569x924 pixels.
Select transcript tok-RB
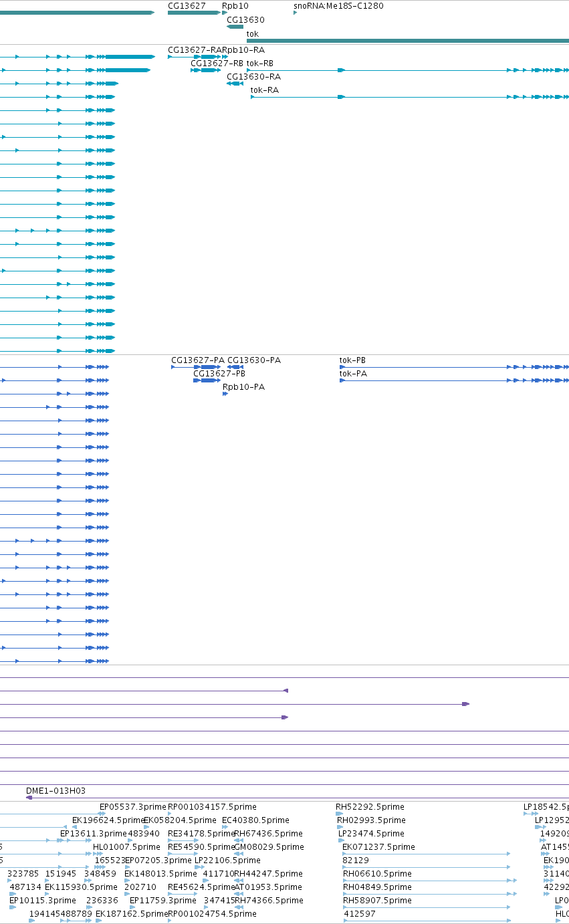260,63
